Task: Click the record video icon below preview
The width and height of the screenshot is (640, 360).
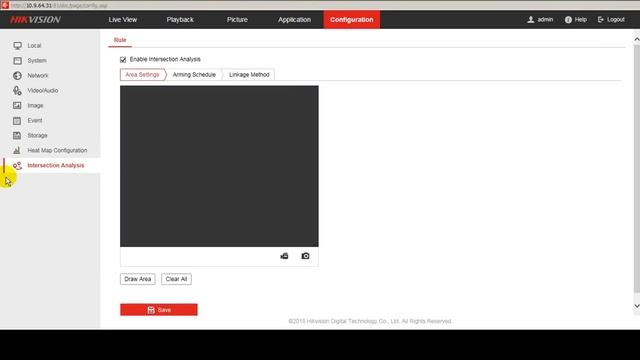Action: point(284,256)
